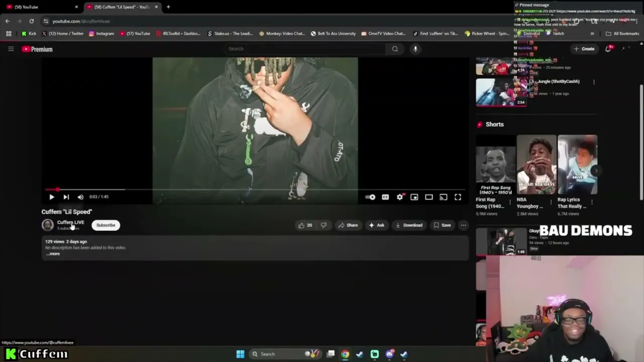This screenshot has height=362, width=644.
Task: Search with voice microphone
Action: click(415, 49)
